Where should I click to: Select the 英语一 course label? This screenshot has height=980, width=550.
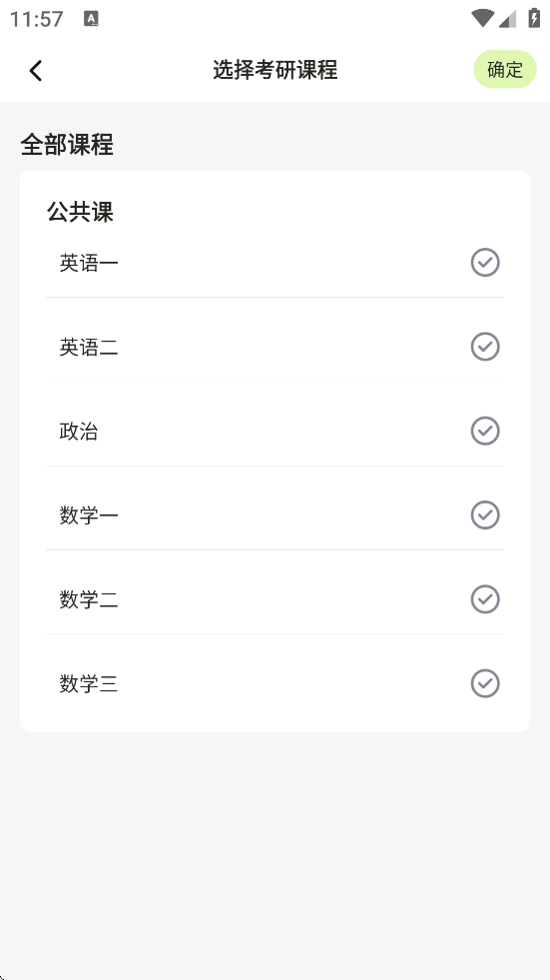(89, 263)
